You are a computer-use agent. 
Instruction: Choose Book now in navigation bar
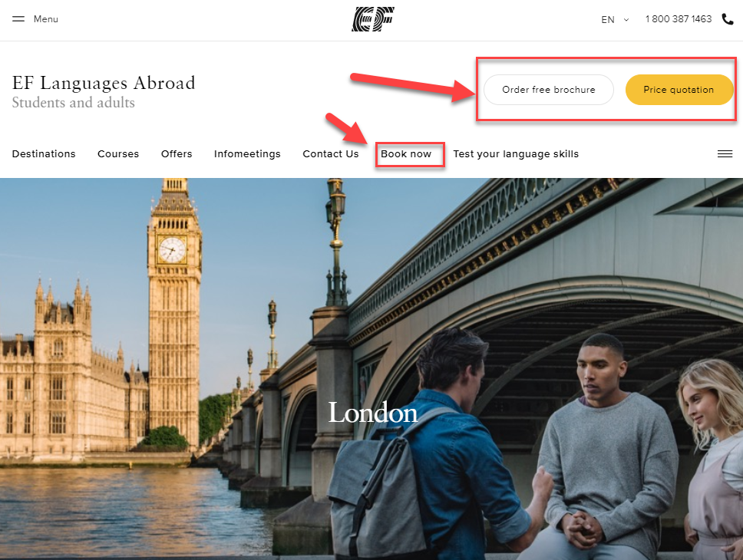[x=406, y=154]
